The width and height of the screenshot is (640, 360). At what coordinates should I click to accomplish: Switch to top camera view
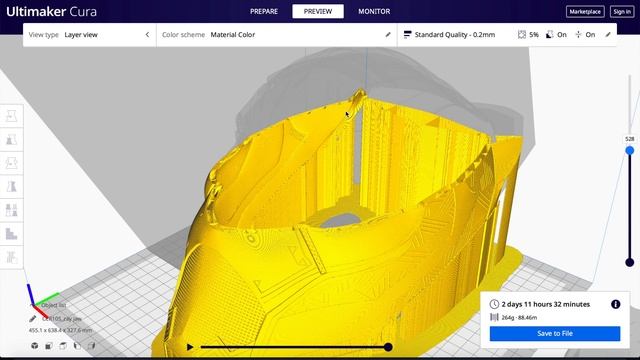[63, 346]
